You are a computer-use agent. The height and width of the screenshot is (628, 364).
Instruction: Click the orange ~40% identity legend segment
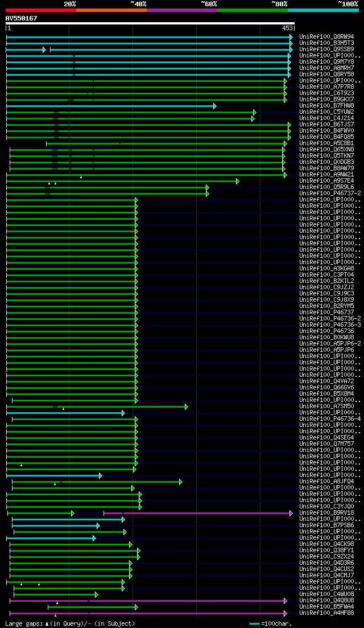pyautogui.click(x=111, y=10)
